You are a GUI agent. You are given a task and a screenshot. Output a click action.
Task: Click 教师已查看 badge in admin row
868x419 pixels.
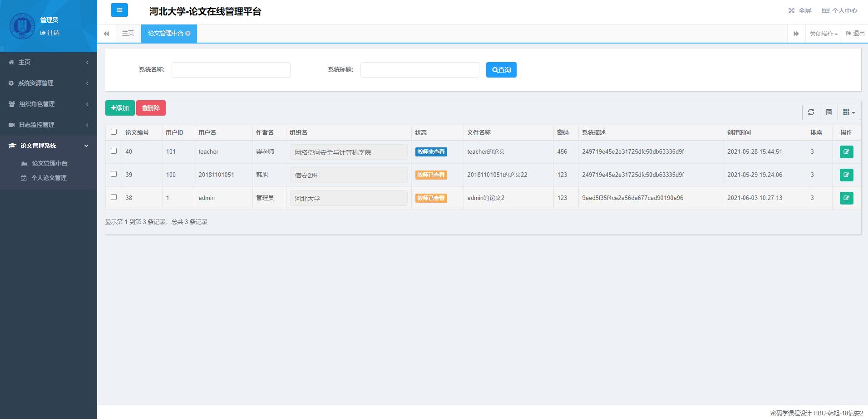pos(431,198)
